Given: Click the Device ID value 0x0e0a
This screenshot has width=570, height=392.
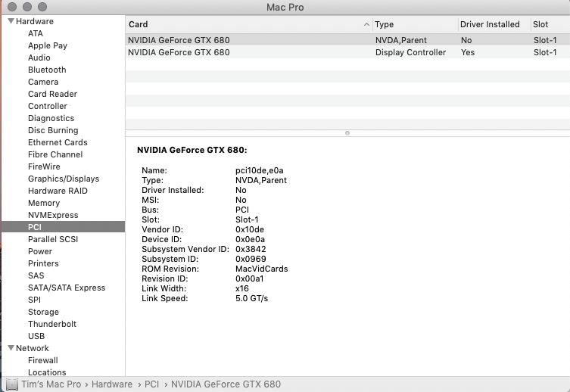Looking at the screenshot, I should 250,239.
